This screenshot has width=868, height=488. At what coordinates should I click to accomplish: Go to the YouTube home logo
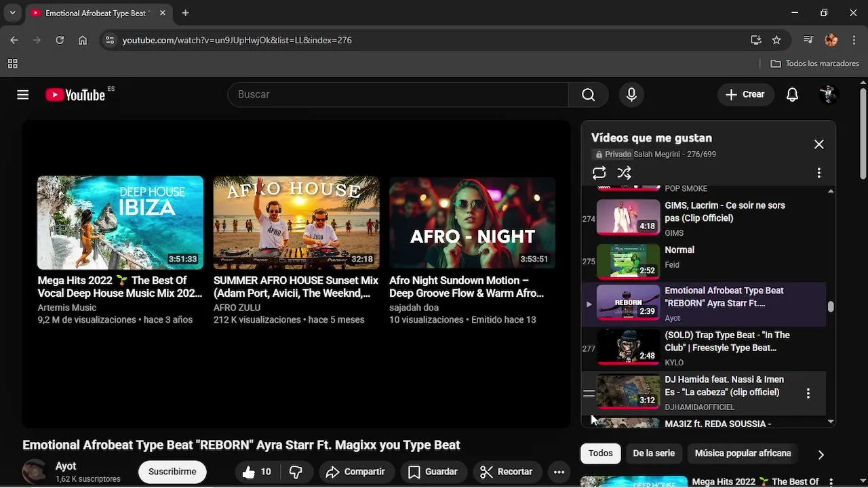coord(75,95)
